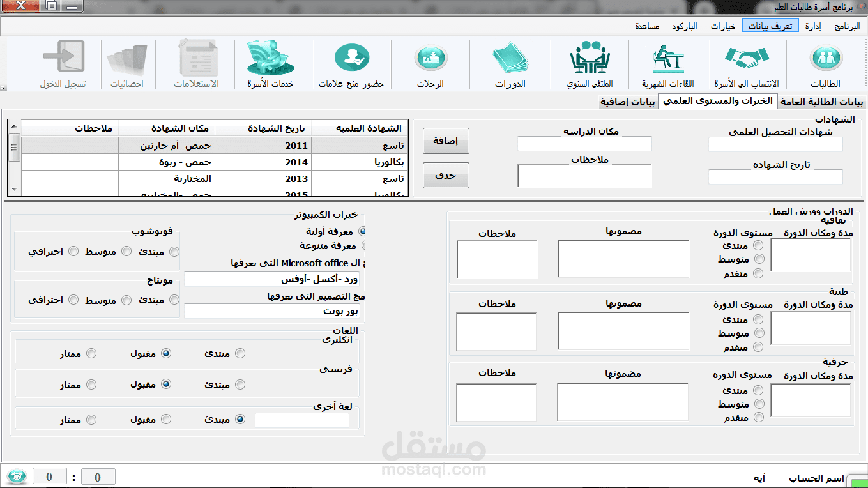This screenshot has width=868, height=488.
Task: Select table cell المختارية
Action: pos(167,179)
